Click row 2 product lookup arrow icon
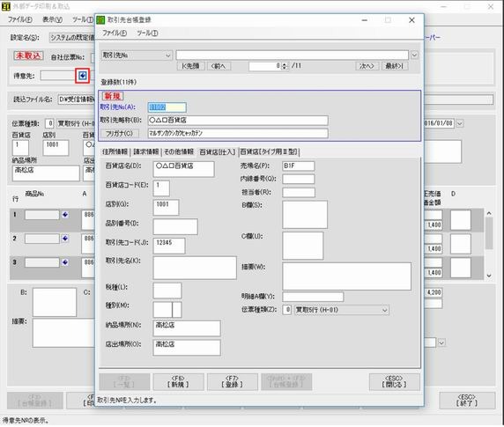 tap(65, 239)
